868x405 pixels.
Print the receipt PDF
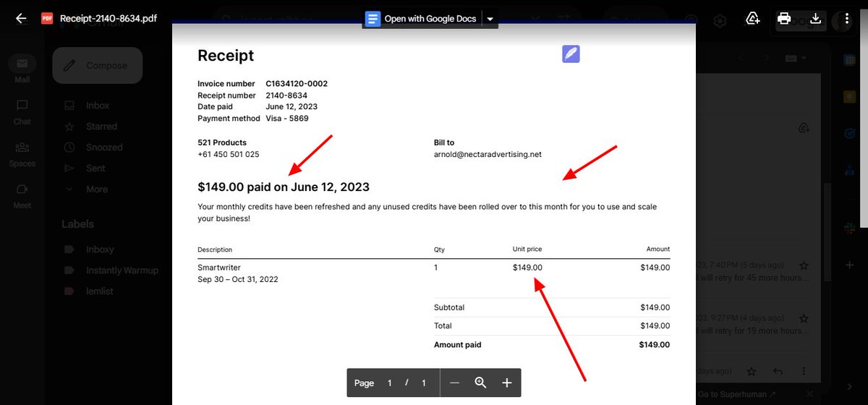click(784, 19)
